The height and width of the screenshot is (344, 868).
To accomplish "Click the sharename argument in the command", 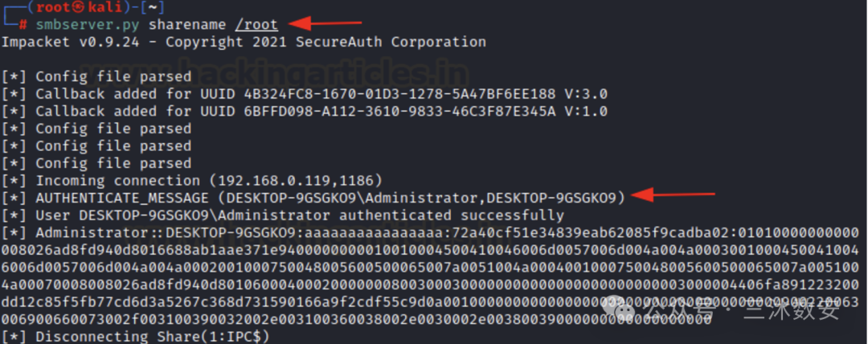I will click(187, 25).
